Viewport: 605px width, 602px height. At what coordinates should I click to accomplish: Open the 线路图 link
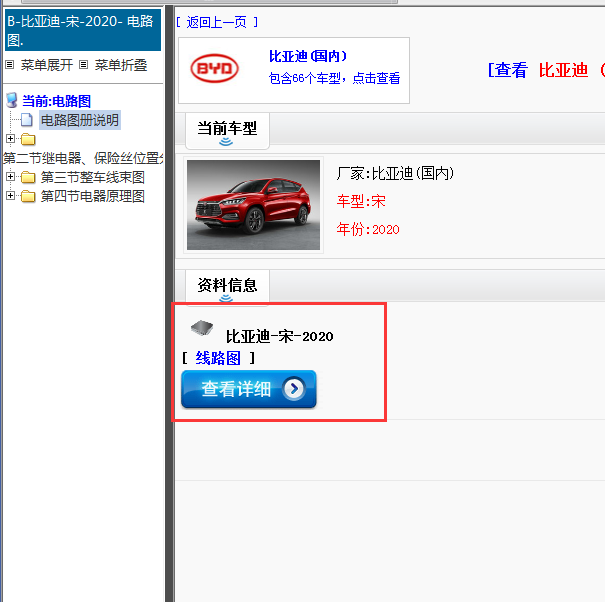click(x=218, y=358)
